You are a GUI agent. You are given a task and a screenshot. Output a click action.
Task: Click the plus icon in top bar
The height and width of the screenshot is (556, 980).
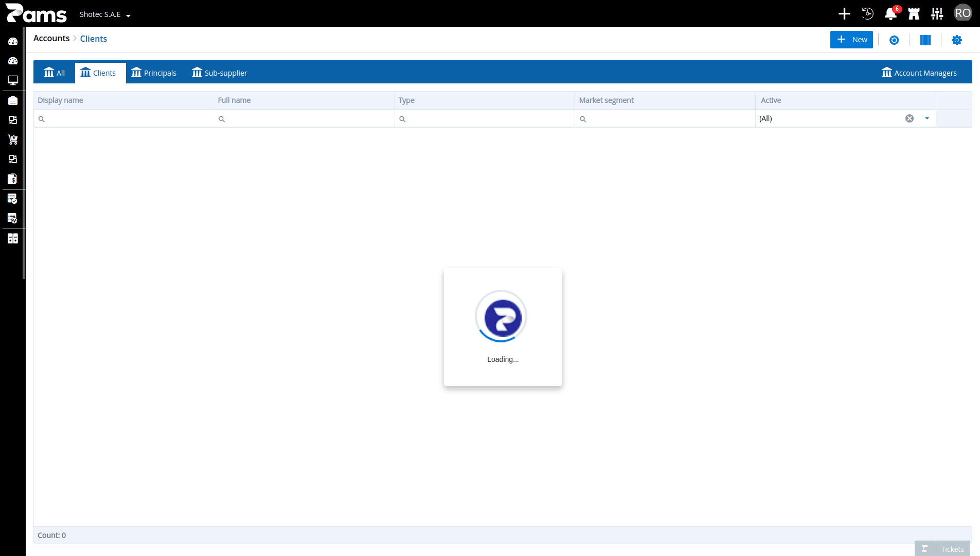(844, 14)
